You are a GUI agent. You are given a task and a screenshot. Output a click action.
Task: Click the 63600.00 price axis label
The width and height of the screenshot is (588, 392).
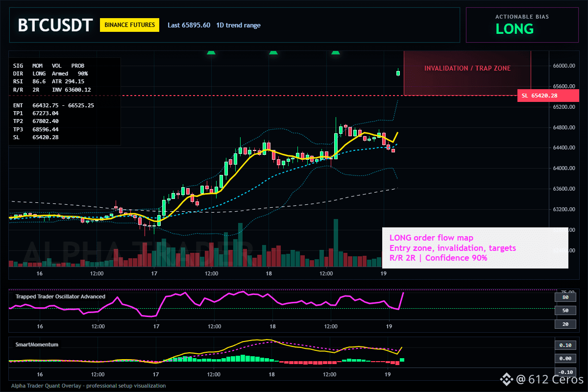tap(564, 189)
